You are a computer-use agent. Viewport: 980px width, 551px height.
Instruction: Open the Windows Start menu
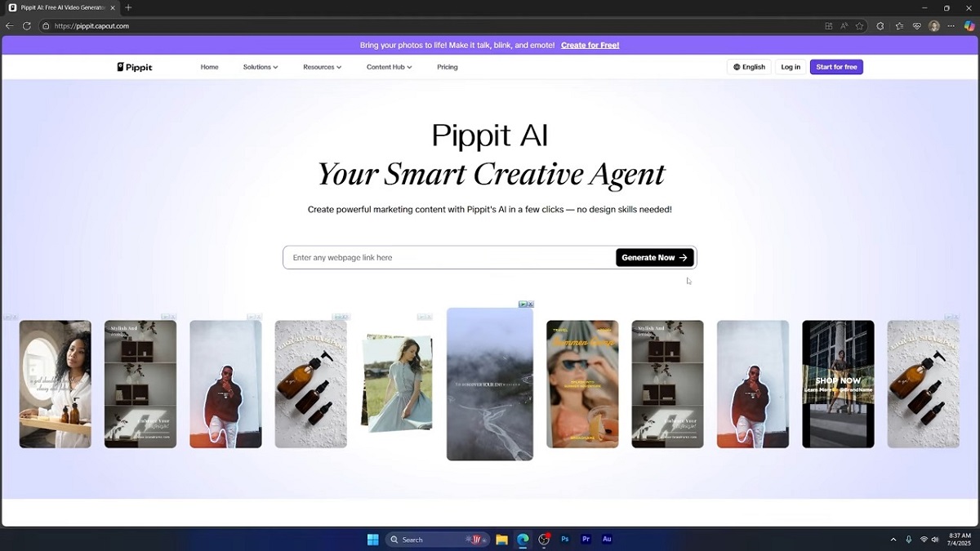pyautogui.click(x=372, y=540)
